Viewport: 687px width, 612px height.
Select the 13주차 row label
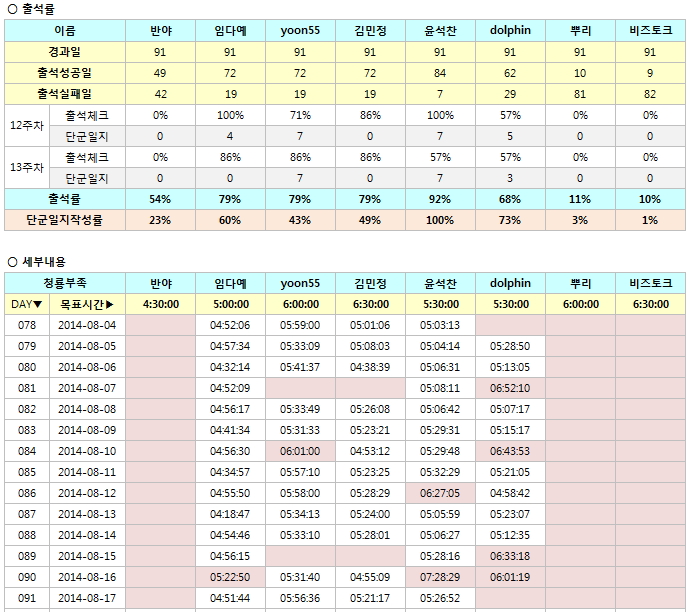point(27,167)
